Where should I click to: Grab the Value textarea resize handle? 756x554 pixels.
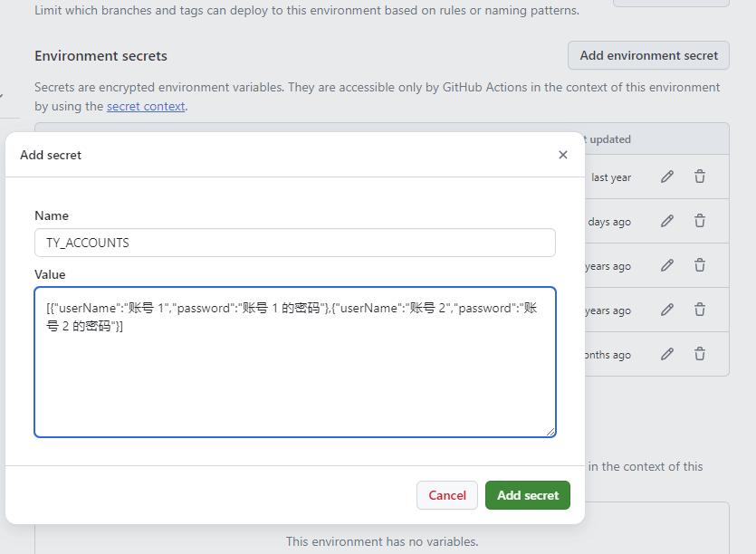pos(550,432)
